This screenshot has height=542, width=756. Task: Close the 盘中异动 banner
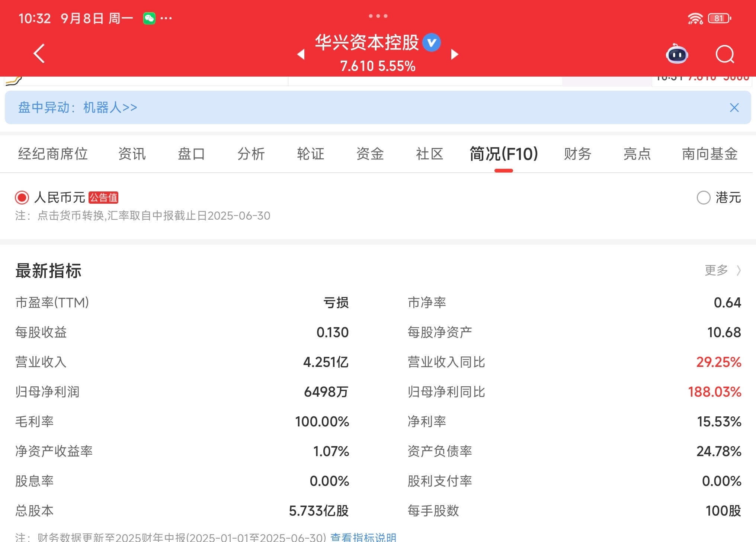tap(734, 108)
